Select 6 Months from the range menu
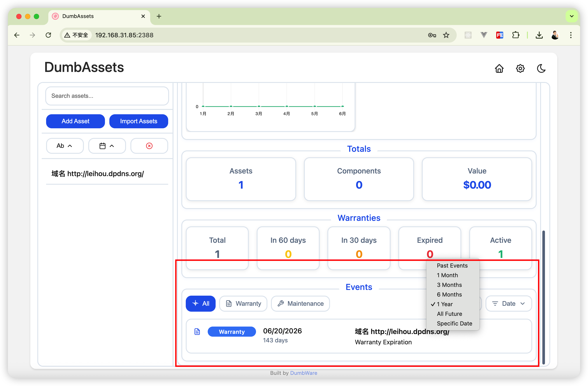588x386 pixels. (449, 295)
